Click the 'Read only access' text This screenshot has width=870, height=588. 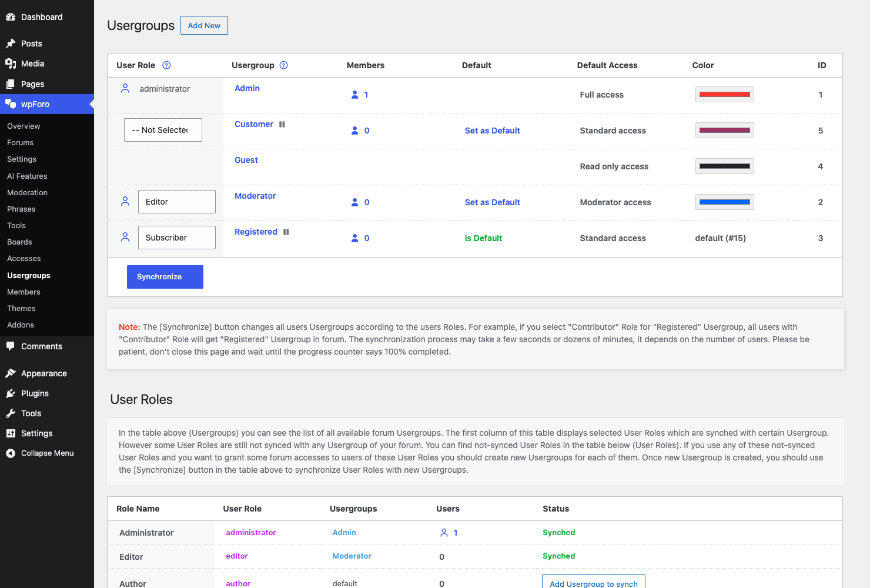614,166
